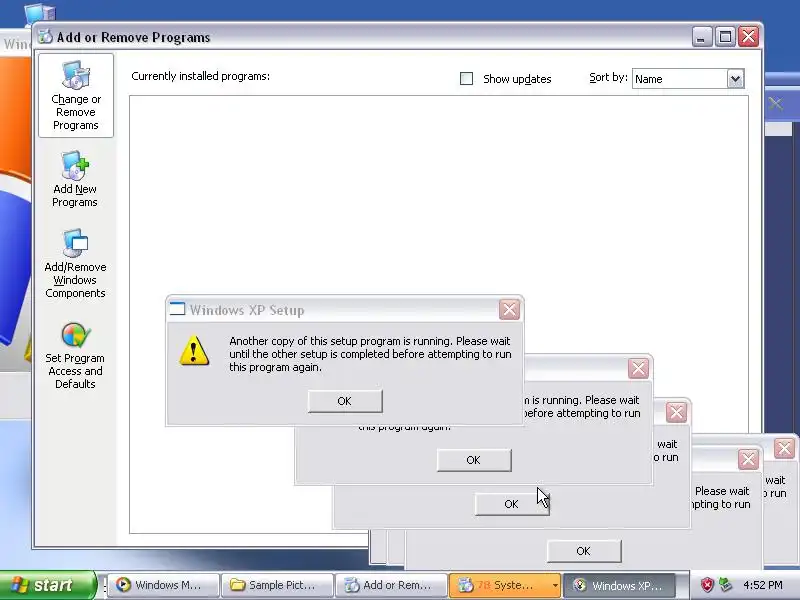Close the Add or Remove Programs window

click(x=748, y=37)
